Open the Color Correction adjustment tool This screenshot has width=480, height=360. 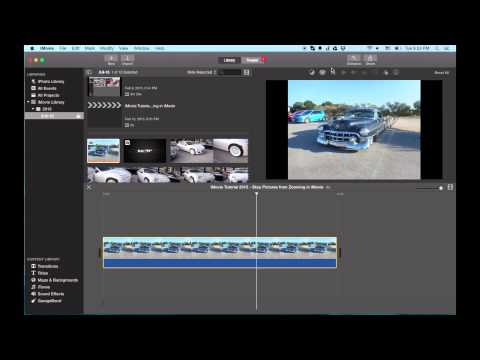pos(322,72)
